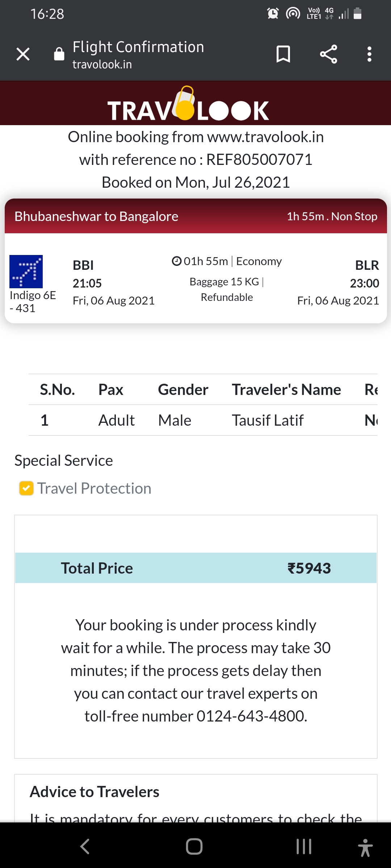This screenshot has height=868, width=391.
Task: Tap the accessibility shortcut icon
Action: (x=365, y=847)
